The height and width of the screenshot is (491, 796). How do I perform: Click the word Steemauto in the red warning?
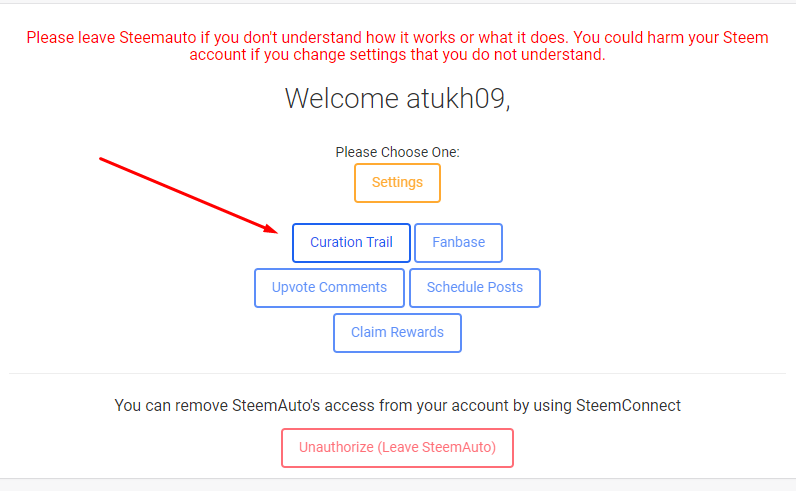[x=160, y=37]
